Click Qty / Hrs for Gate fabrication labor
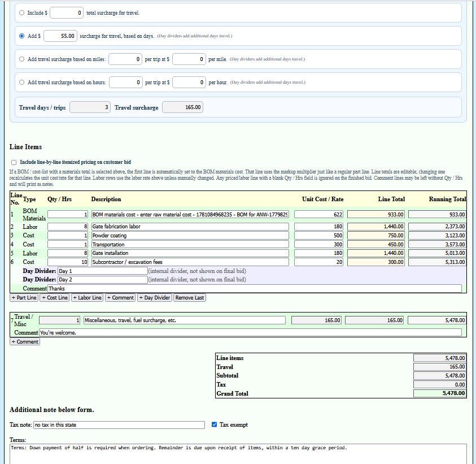The height and width of the screenshot is (464, 476). pyautogui.click(x=68, y=227)
